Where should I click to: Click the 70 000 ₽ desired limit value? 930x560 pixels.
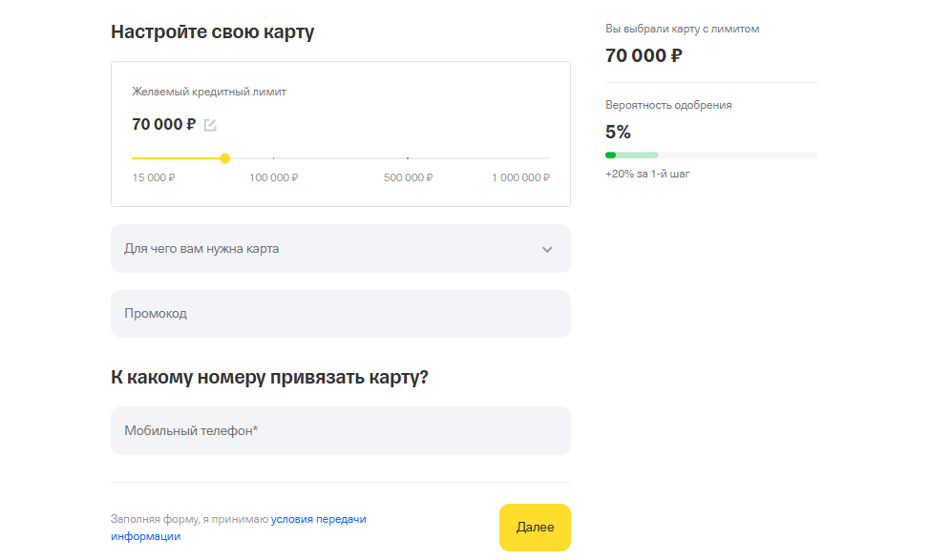(x=164, y=124)
